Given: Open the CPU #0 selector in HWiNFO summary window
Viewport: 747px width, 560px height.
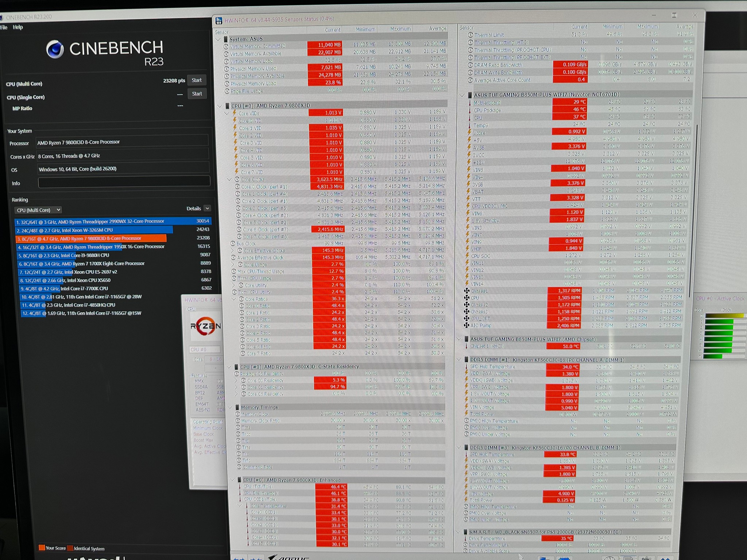Looking at the screenshot, I should [205, 349].
